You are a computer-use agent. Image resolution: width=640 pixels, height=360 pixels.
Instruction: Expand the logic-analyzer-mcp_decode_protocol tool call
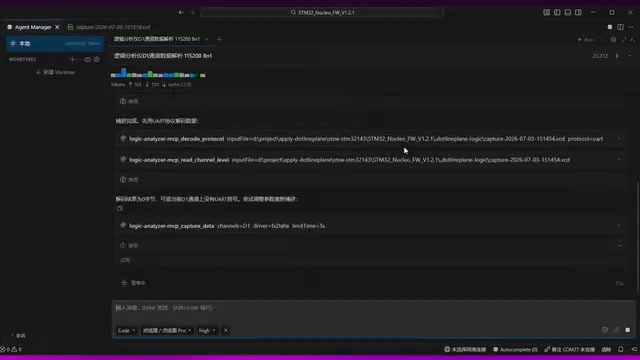point(369,139)
